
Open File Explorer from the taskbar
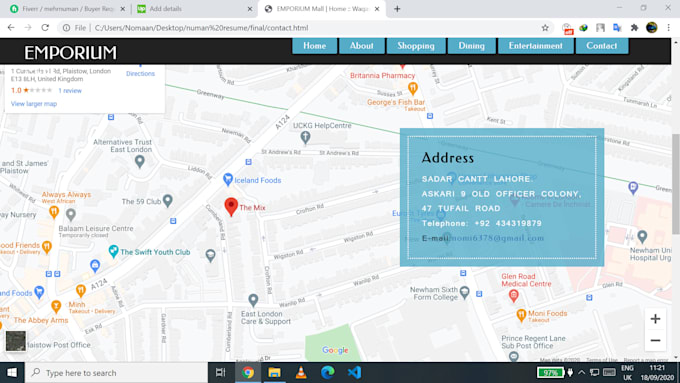click(274, 373)
